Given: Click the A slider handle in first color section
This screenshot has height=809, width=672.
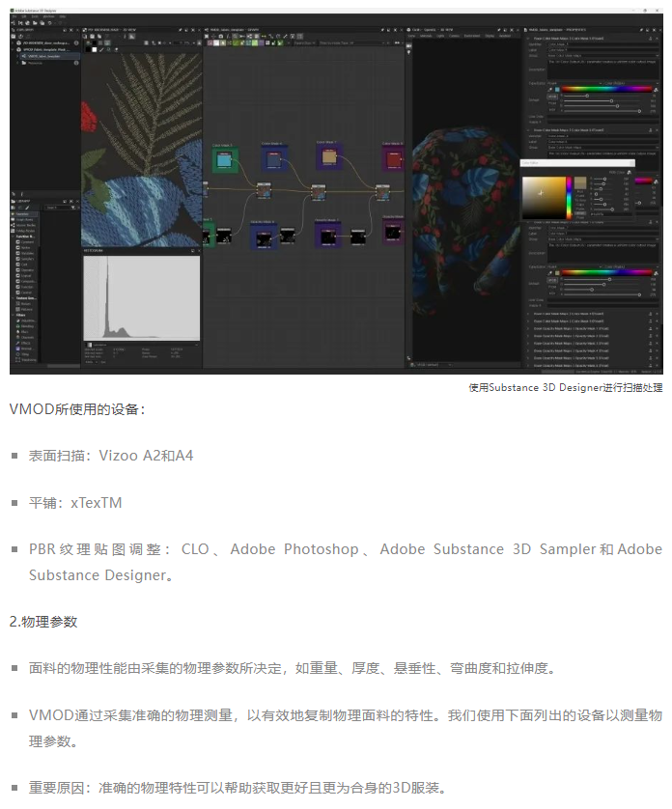Looking at the screenshot, I should point(639,111).
